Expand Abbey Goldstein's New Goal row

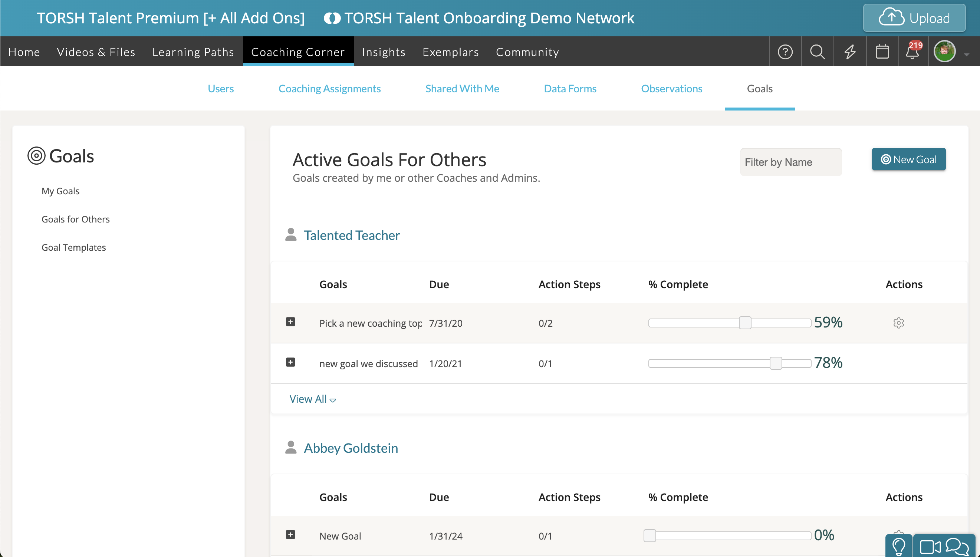tap(290, 535)
